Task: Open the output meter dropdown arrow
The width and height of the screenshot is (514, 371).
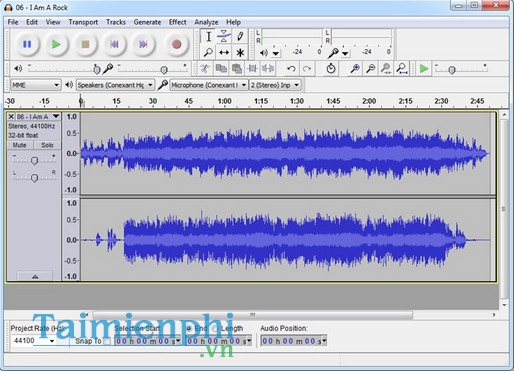Action: [x=276, y=53]
